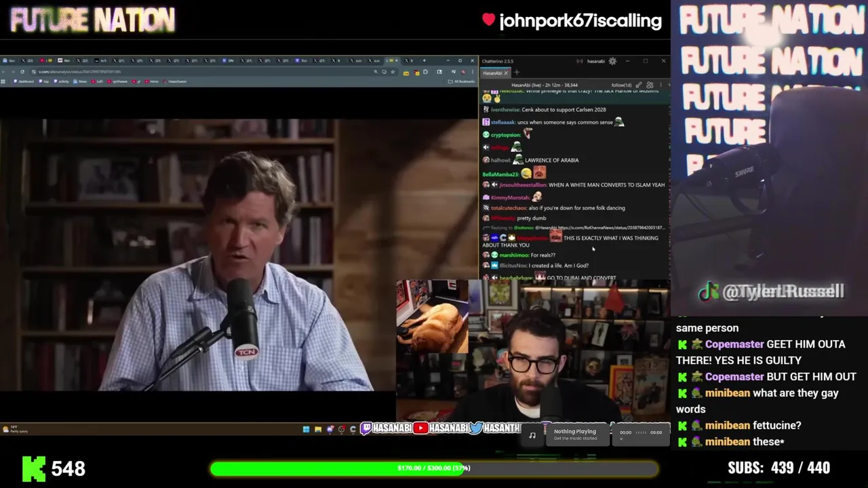Click chat username marshiimoo
Screen dimensions: 868x488
(514, 256)
